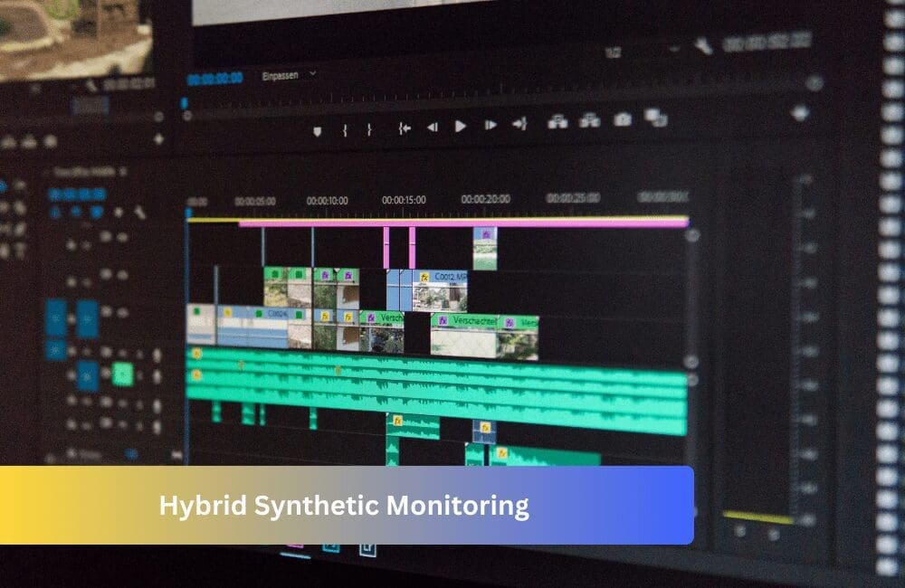Click the Add Marker icon in the transport bar

319,127
